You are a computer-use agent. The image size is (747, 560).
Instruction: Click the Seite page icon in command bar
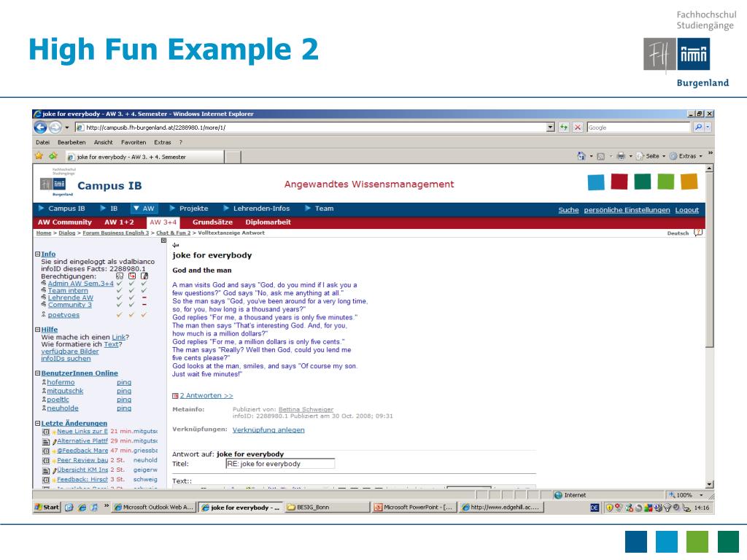click(x=640, y=156)
